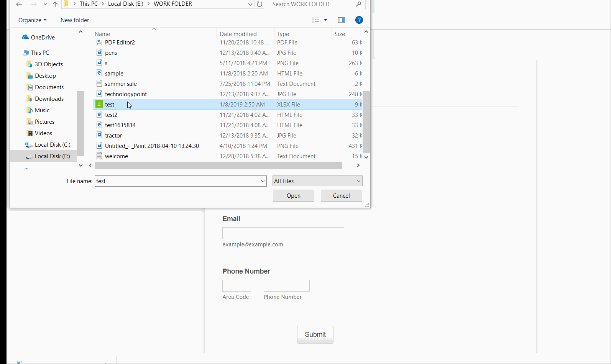Click the Local Disk (C:) drive icon
The height and width of the screenshot is (364, 611).
pyautogui.click(x=29, y=144)
